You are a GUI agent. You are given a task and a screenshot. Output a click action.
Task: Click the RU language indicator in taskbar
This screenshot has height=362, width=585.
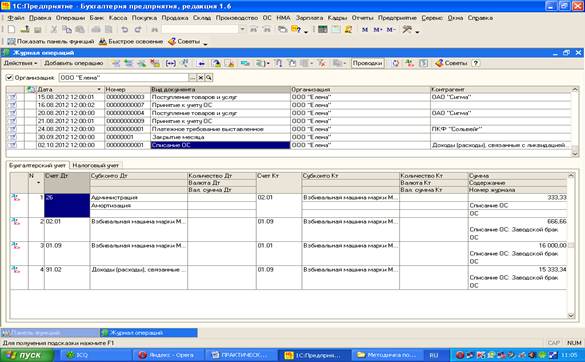tap(434, 355)
